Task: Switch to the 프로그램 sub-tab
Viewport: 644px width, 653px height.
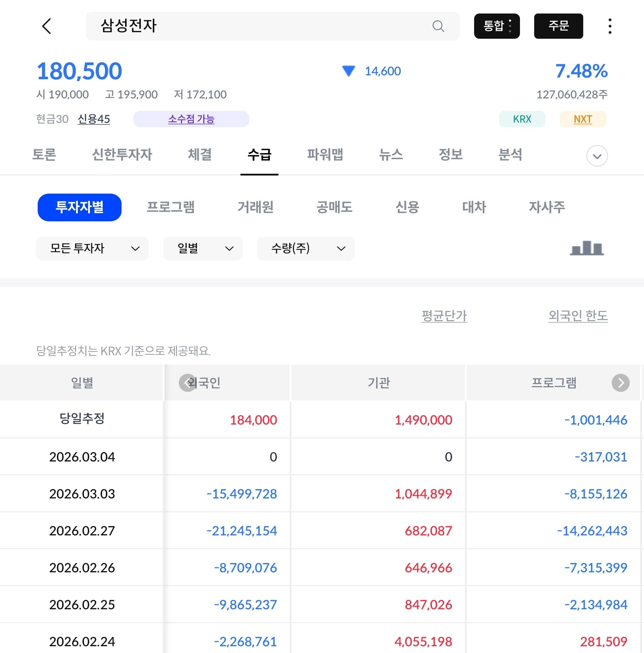Action: (171, 207)
